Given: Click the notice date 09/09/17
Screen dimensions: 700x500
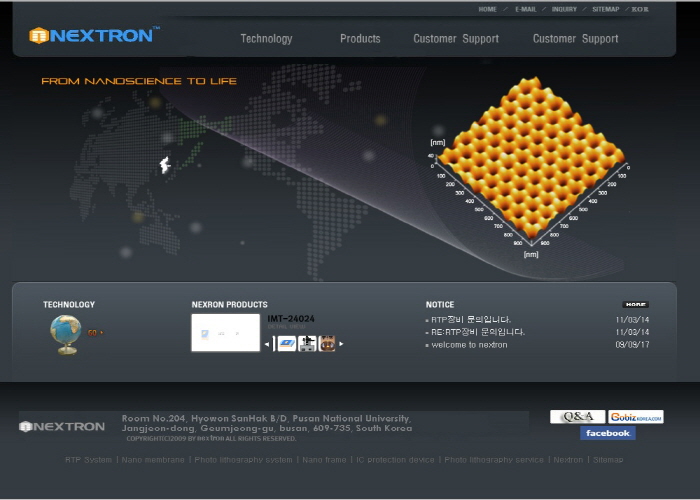Looking at the screenshot, I should pos(632,345).
